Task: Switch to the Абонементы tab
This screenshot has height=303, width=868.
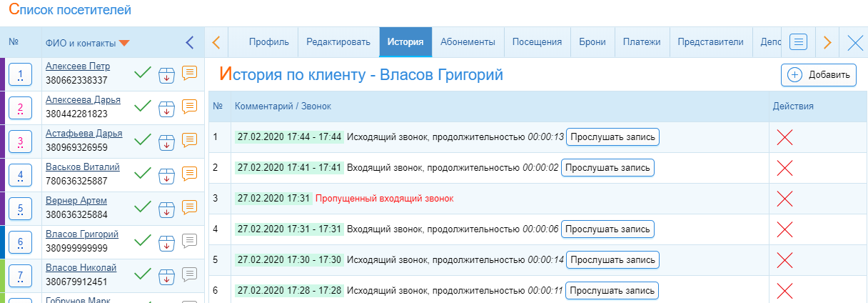Action: click(x=468, y=42)
